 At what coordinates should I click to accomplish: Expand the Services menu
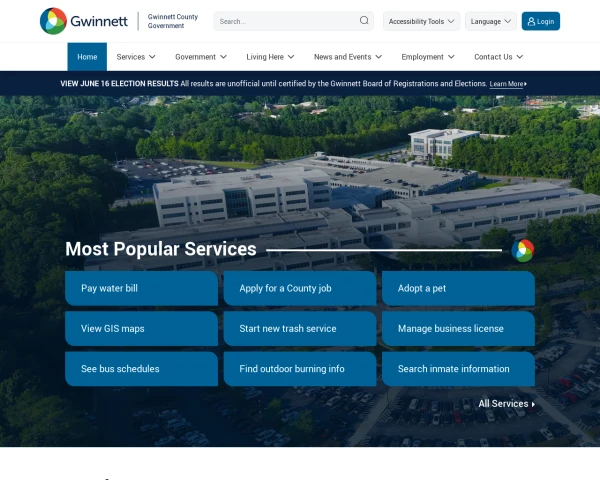coord(136,57)
